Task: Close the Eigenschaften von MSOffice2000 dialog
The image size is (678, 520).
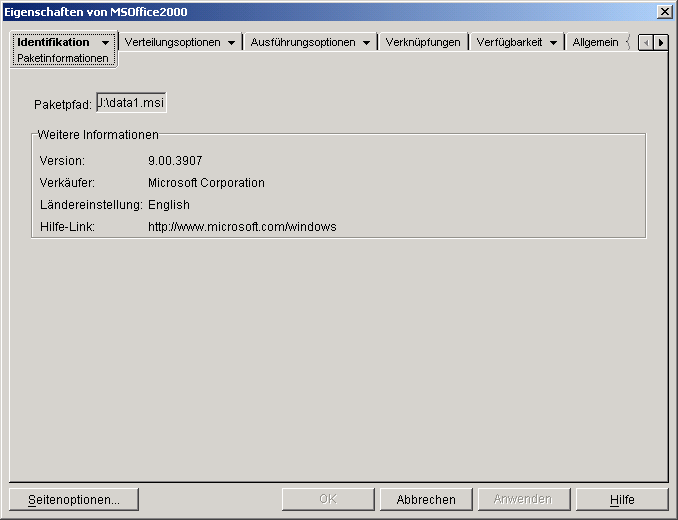Action: tap(664, 12)
